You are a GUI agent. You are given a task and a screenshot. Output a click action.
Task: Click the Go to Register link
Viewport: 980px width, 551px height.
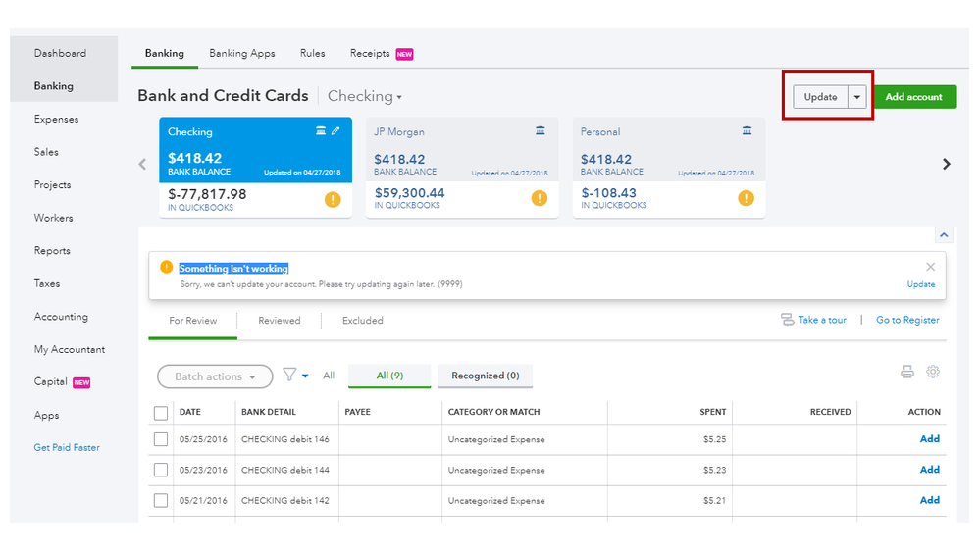point(907,320)
